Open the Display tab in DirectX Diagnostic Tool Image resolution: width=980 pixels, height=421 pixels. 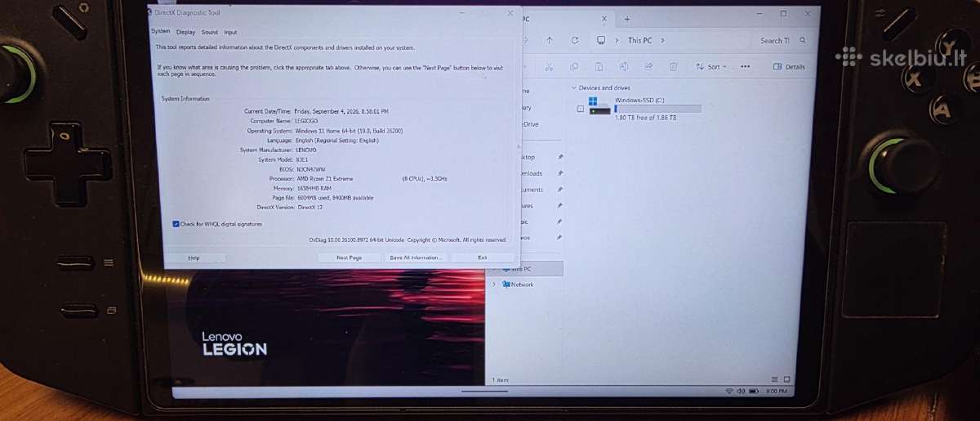tap(186, 32)
